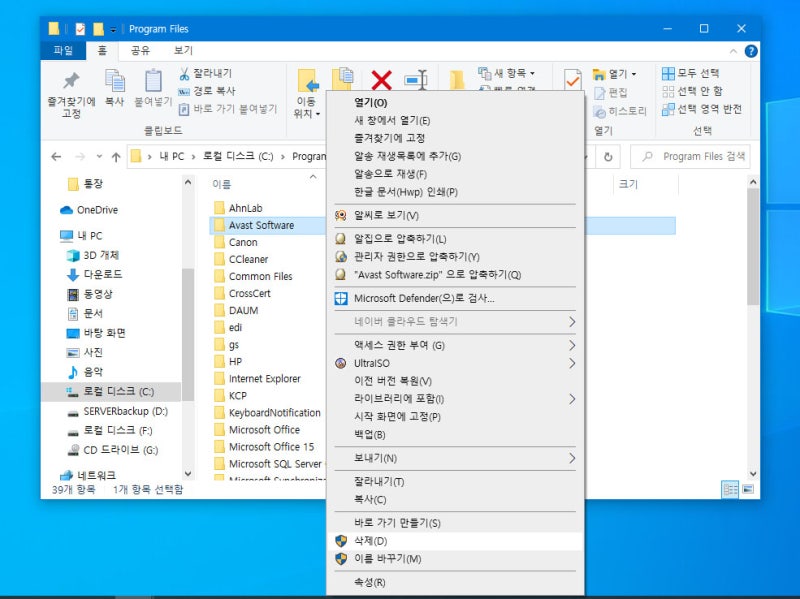The image size is (800, 599).
Task: Click the Program Files 검색 search box
Action: 691,157
